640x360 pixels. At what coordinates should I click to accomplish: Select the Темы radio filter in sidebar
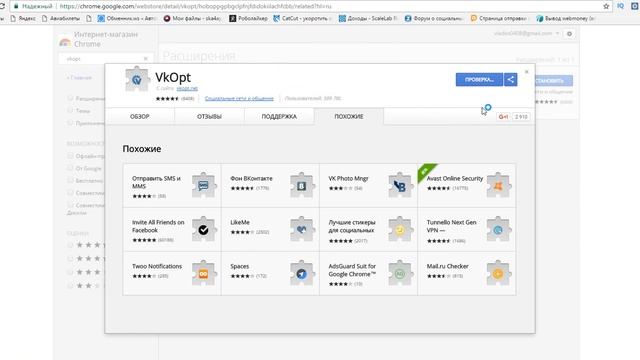tap(70, 110)
